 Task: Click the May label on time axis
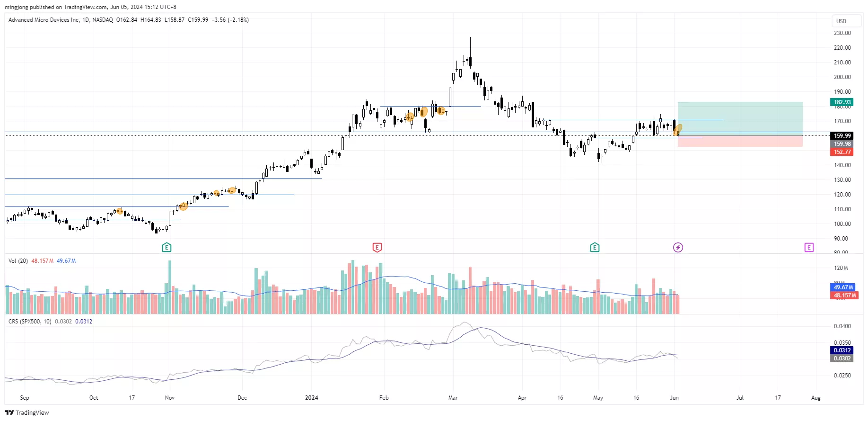click(598, 398)
